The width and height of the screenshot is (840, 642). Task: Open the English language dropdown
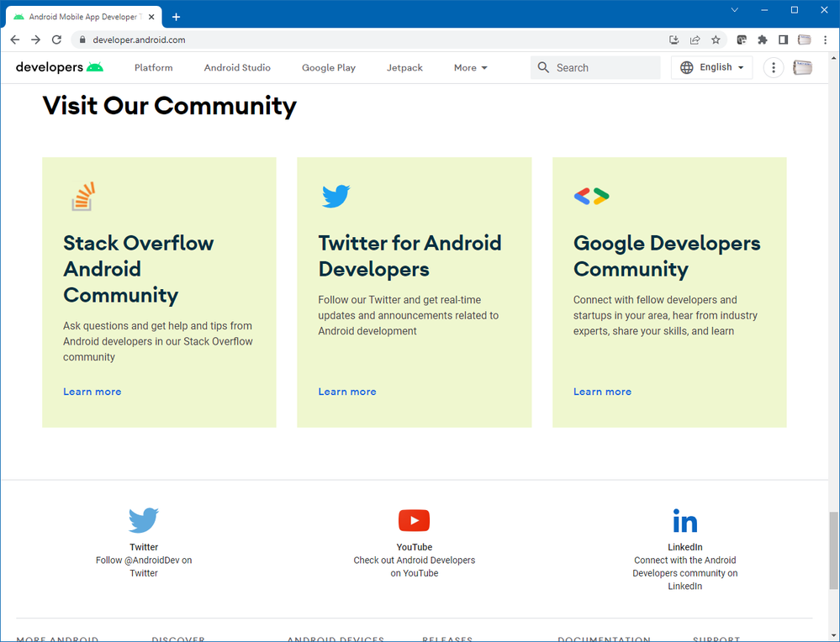click(x=712, y=67)
